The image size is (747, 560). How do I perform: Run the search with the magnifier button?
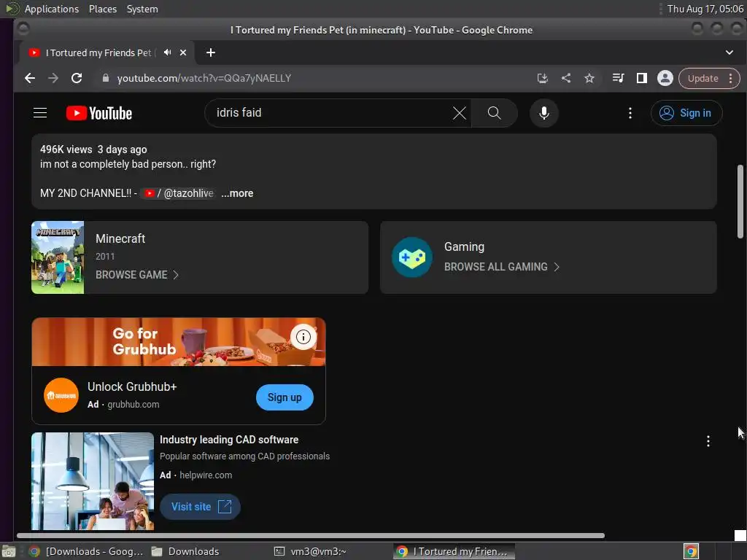pos(494,113)
